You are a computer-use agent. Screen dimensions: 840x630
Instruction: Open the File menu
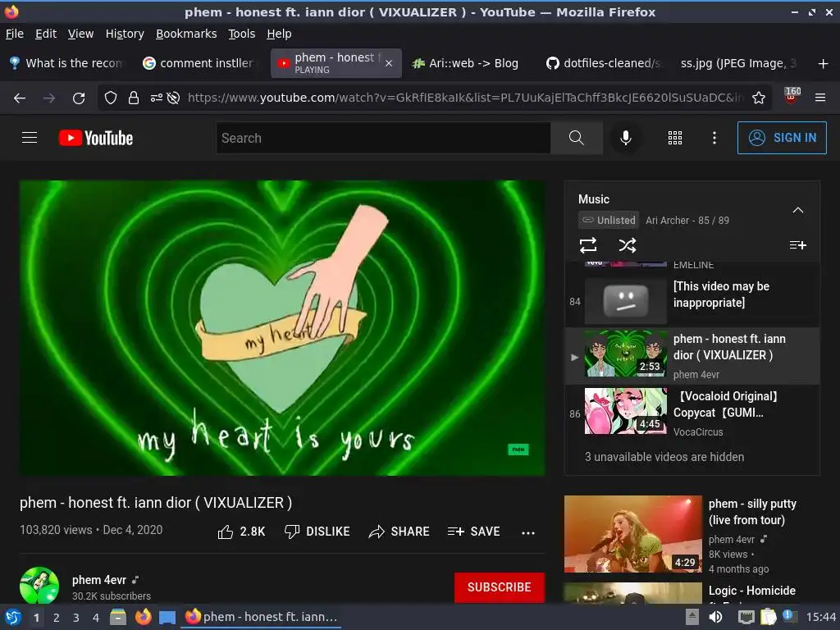tap(15, 34)
